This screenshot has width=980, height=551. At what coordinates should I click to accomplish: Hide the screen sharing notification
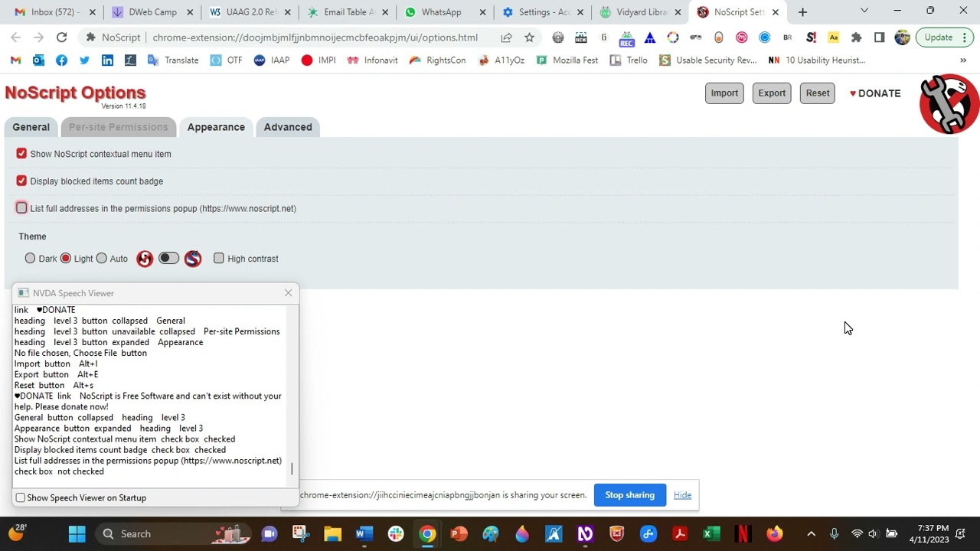(x=682, y=495)
